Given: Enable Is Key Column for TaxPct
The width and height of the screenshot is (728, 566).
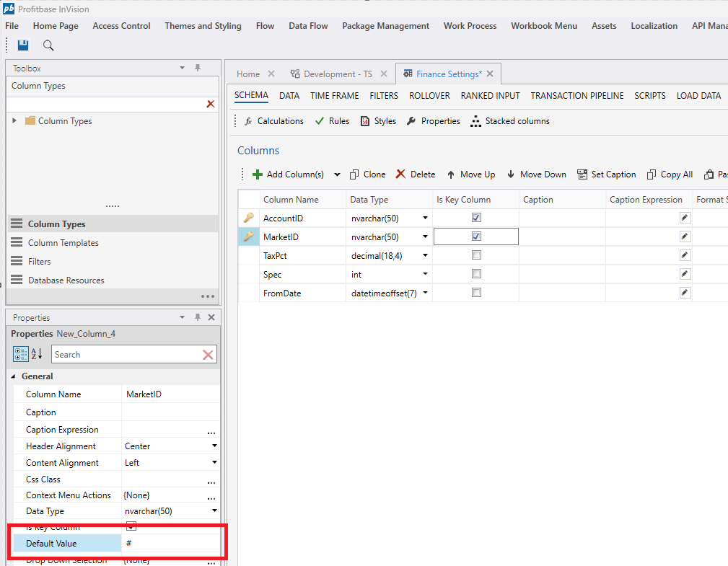Looking at the screenshot, I should (476, 255).
